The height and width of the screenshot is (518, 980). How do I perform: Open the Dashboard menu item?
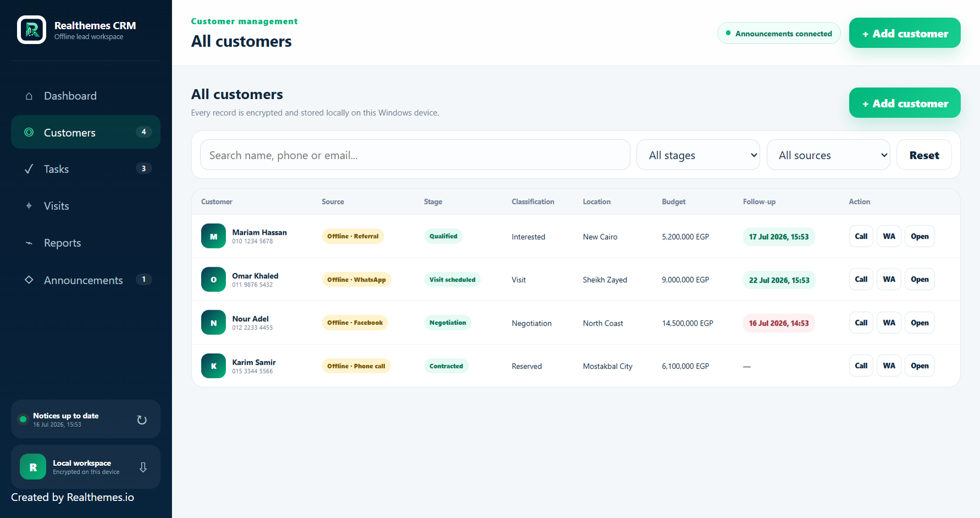(86, 96)
